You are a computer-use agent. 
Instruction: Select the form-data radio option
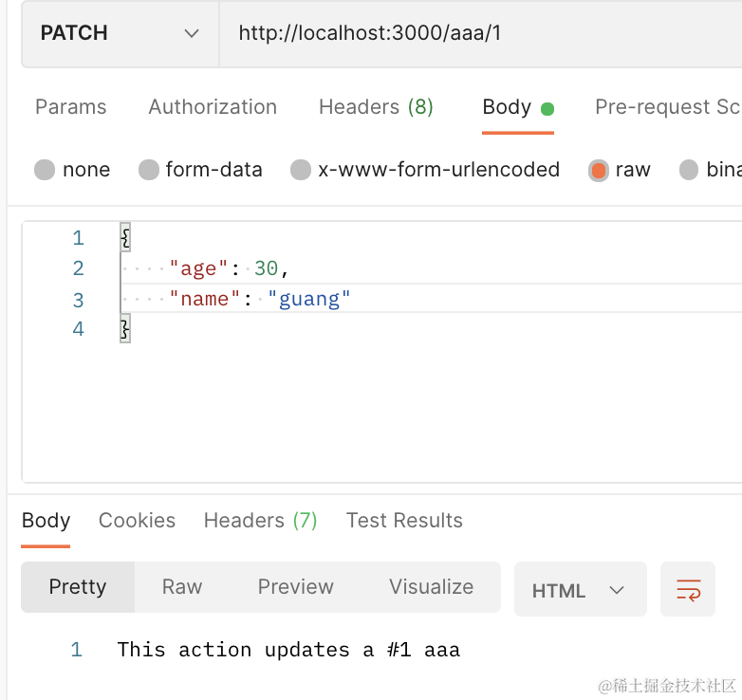click(x=149, y=170)
